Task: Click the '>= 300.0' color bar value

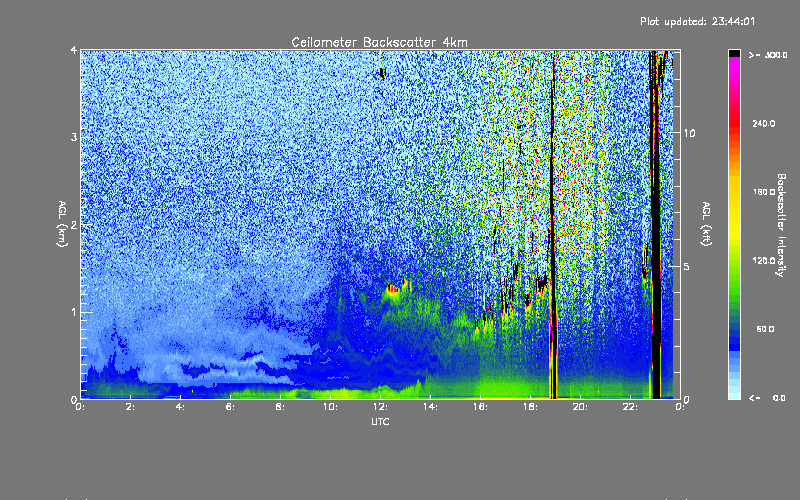Action: (x=768, y=55)
